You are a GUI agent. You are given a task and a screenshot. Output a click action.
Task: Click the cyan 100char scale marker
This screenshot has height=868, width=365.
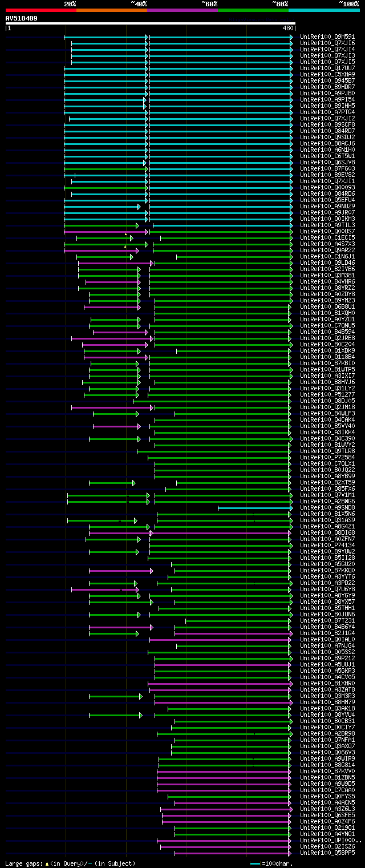(255, 863)
